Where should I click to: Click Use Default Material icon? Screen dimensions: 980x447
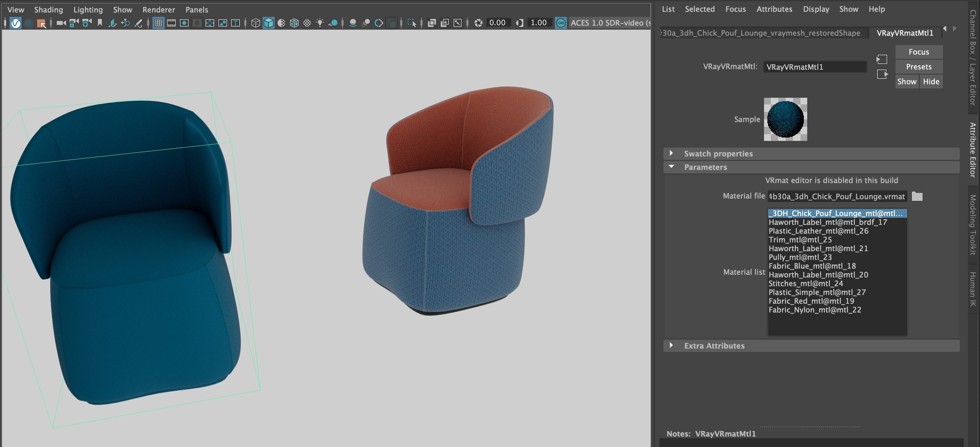tap(281, 23)
